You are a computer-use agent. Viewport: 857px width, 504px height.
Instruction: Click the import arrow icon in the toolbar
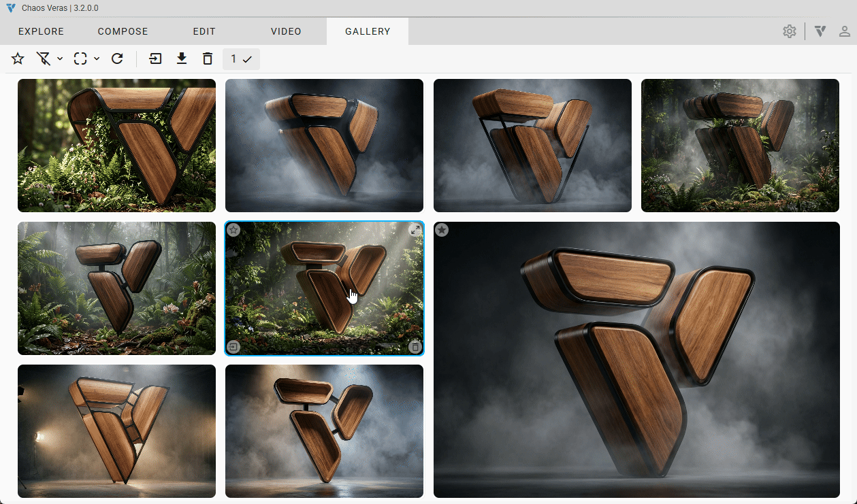[156, 59]
